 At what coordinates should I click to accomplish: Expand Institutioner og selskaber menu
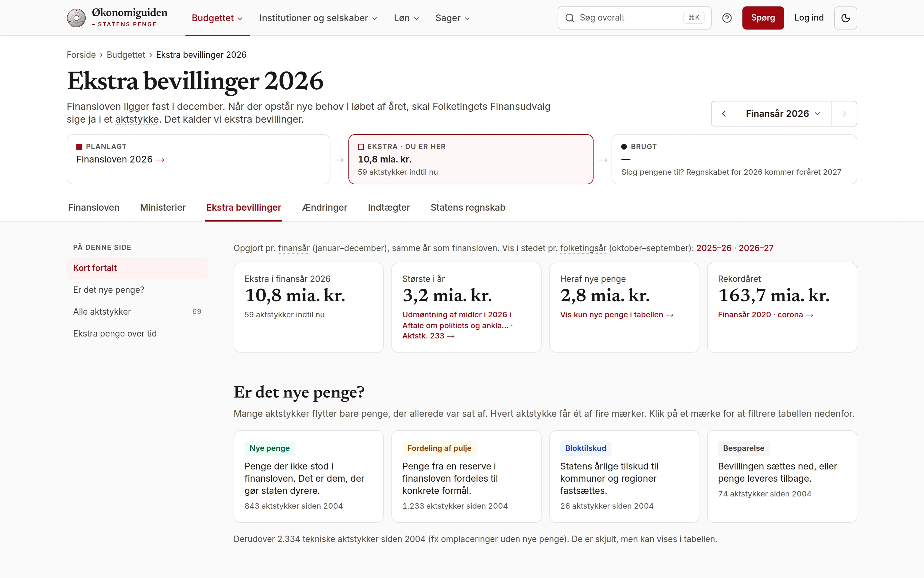[x=318, y=18]
